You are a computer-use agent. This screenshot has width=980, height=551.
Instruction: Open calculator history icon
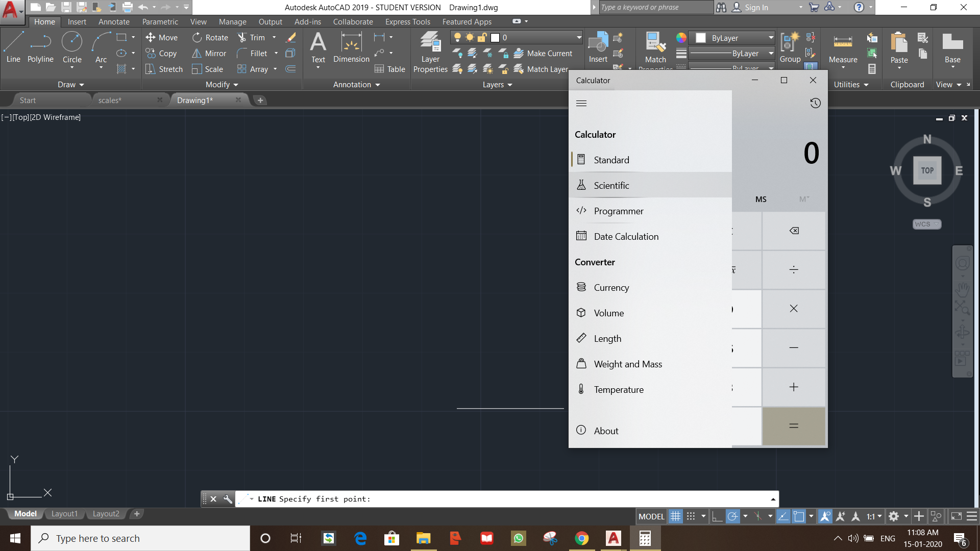[815, 103]
